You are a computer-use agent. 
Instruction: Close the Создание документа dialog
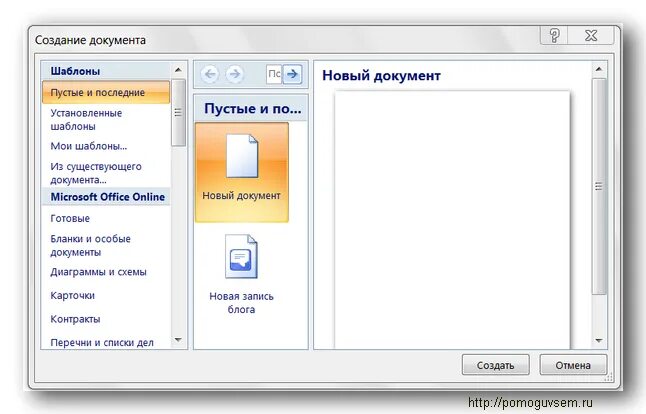coord(591,35)
